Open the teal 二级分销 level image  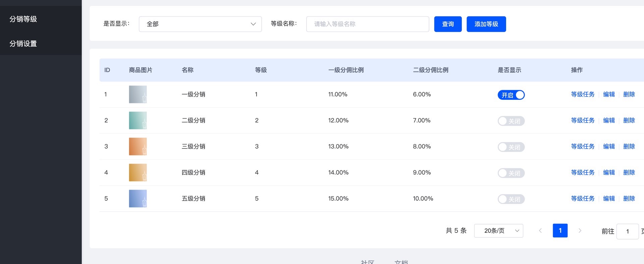pos(138,121)
